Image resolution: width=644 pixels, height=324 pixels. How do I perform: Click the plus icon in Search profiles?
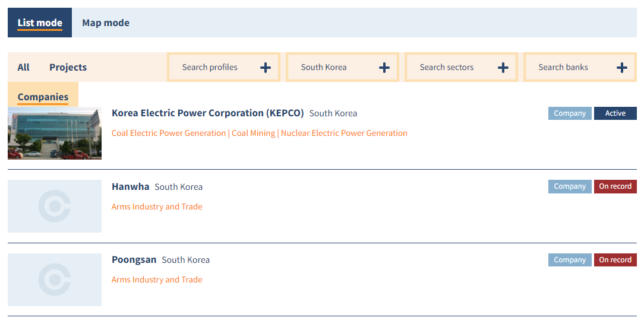click(266, 67)
